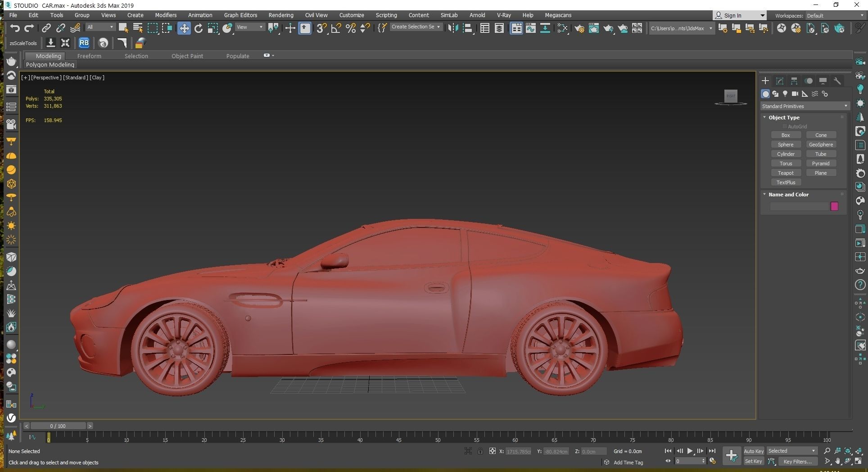Viewport: 868px width, 472px height.
Task: Open the Modifiers menu
Action: click(166, 15)
